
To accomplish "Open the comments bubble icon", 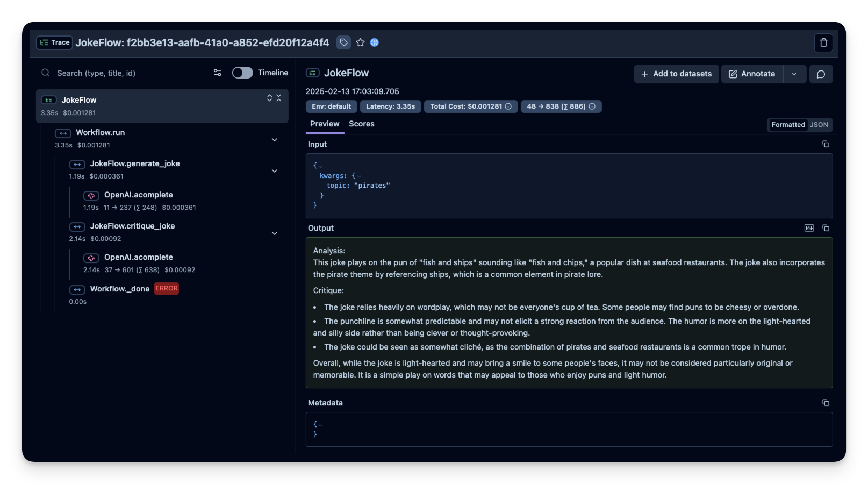I will pyautogui.click(x=821, y=74).
